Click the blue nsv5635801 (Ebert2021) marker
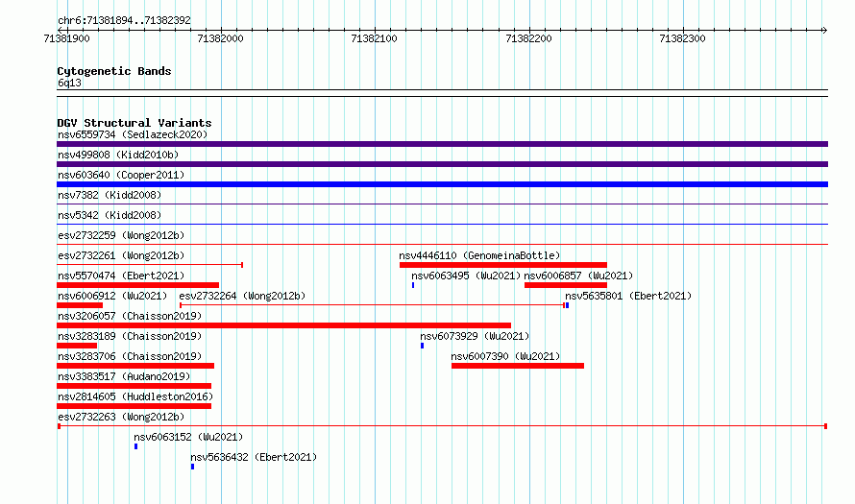Viewport: 855px width, 504px height. coord(567,305)
